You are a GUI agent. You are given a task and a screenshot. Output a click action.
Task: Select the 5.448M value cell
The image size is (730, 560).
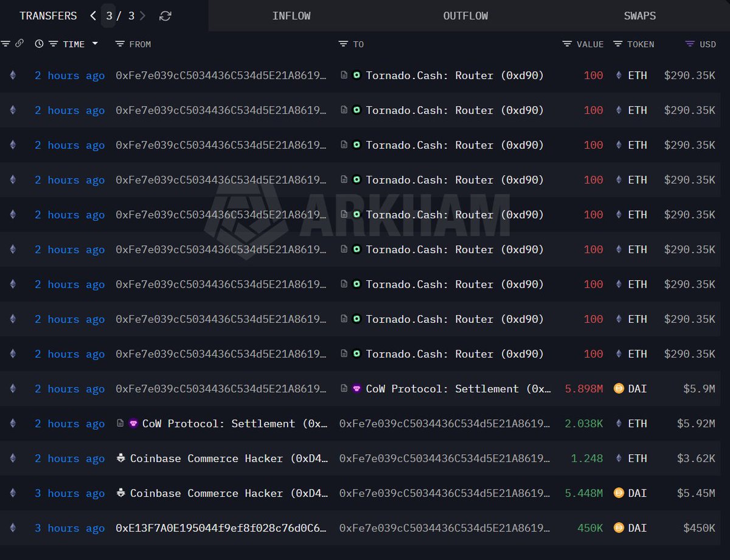point(584,493)
